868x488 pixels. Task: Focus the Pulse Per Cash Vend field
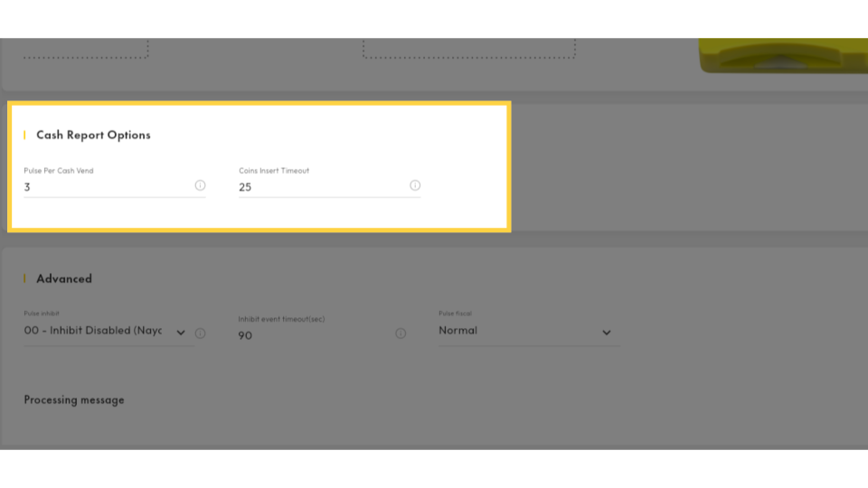point(104,187)
